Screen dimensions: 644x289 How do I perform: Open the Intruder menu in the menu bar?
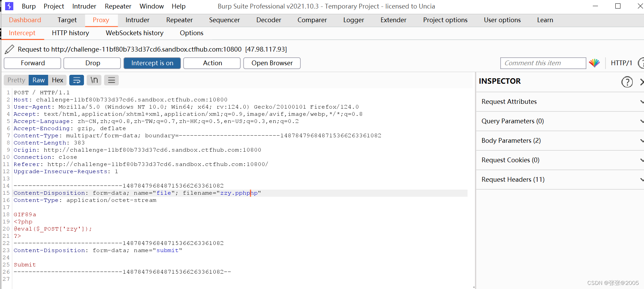click(x=84, y=6)
